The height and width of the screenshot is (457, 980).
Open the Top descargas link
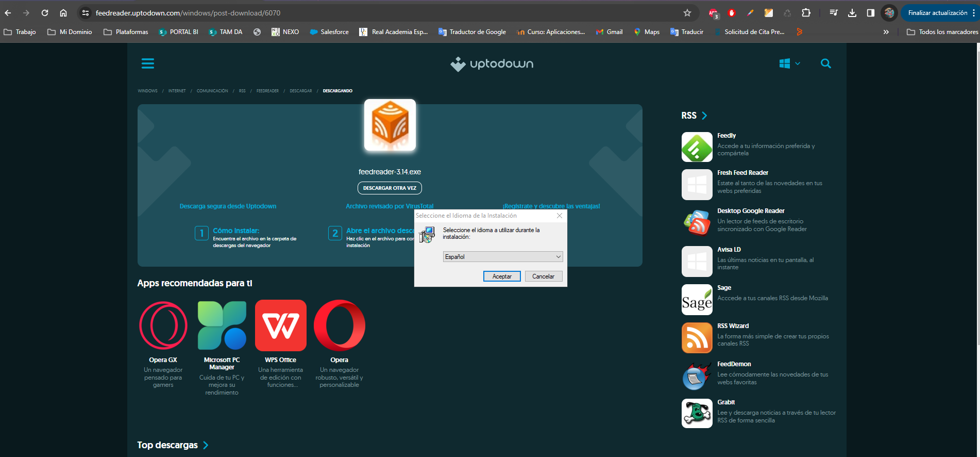point(172,445)
